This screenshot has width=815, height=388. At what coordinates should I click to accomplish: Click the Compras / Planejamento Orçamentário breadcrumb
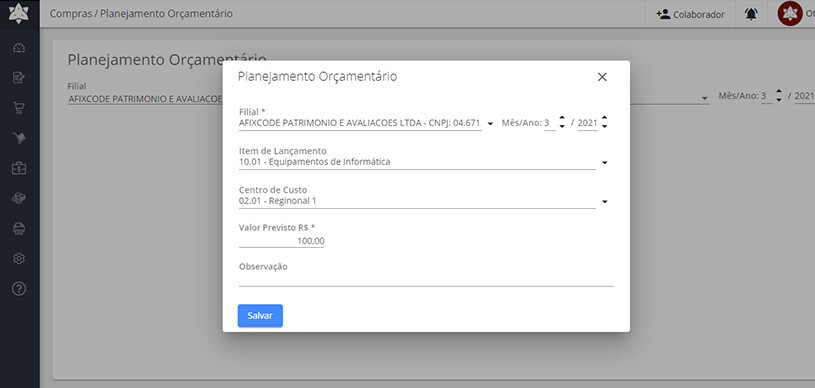pos(141,14)
